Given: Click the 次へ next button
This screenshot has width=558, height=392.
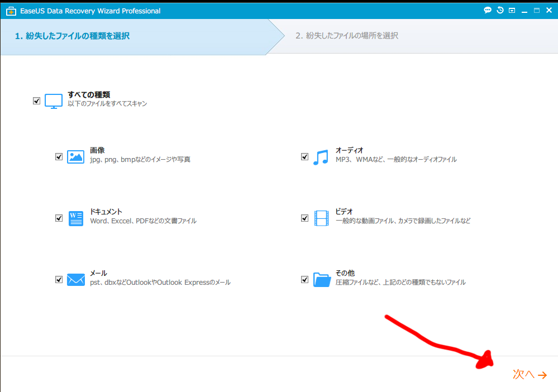Looking at the screenshot, I should tap(530, 374).
